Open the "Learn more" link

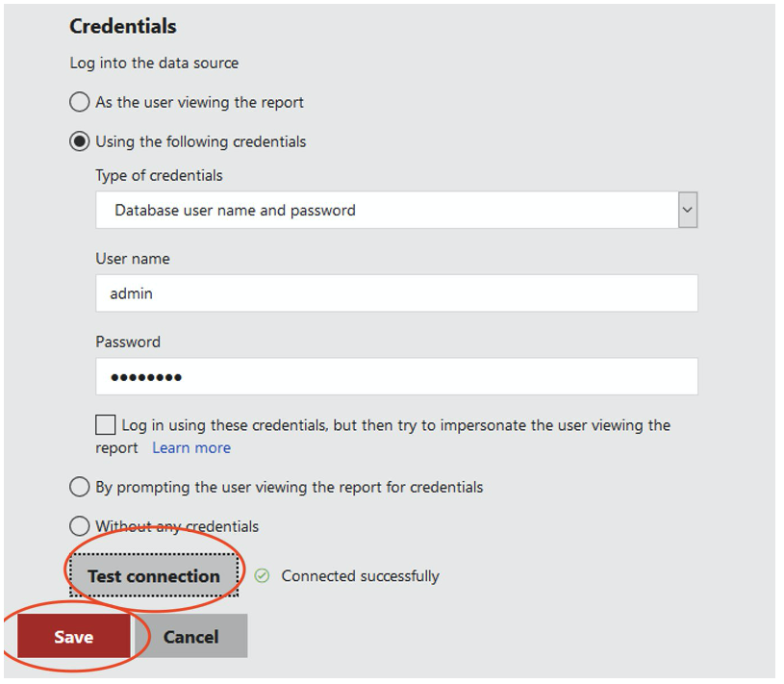coord(190,447)
